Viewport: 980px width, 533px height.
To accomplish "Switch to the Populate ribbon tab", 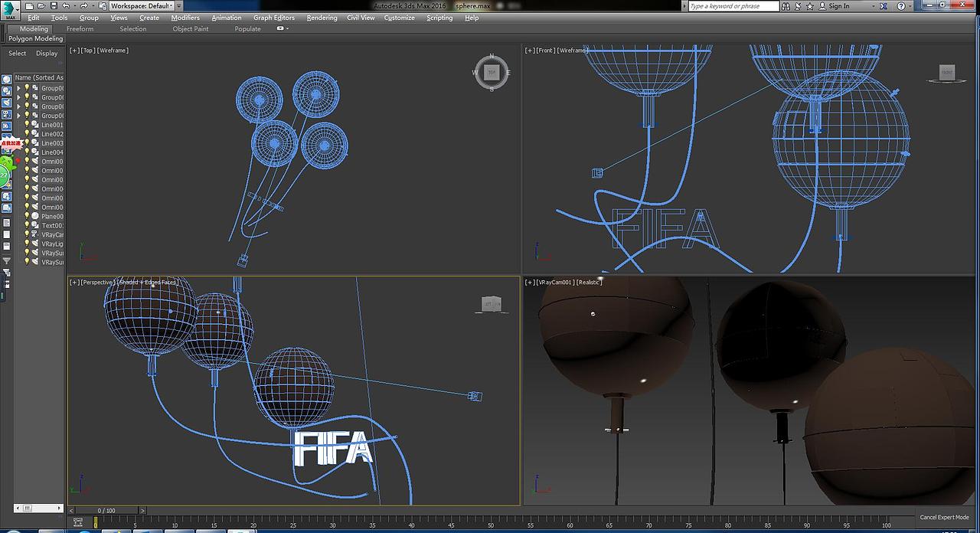I will click(247, 29).
